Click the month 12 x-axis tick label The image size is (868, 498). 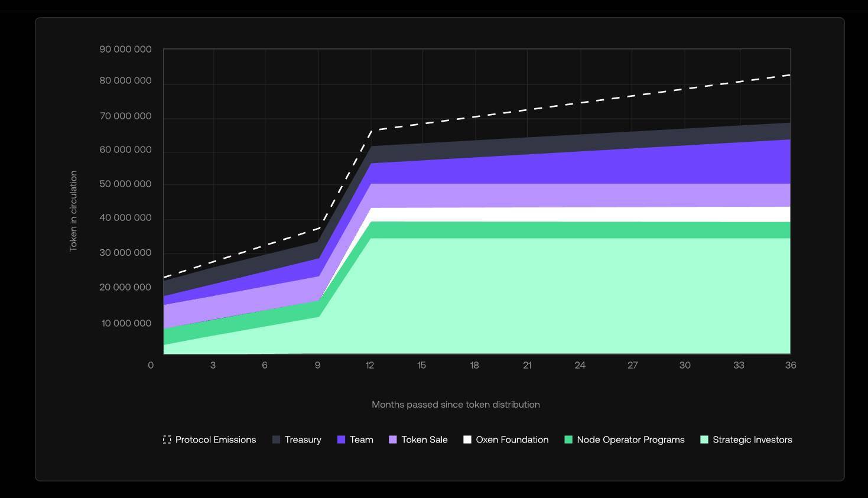point(370,365)
